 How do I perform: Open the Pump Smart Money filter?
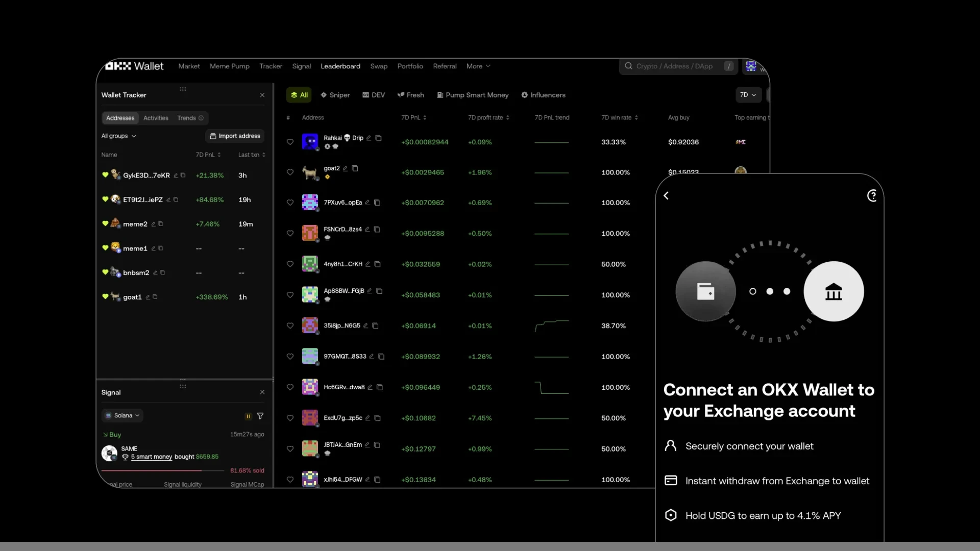click(472, 95)
